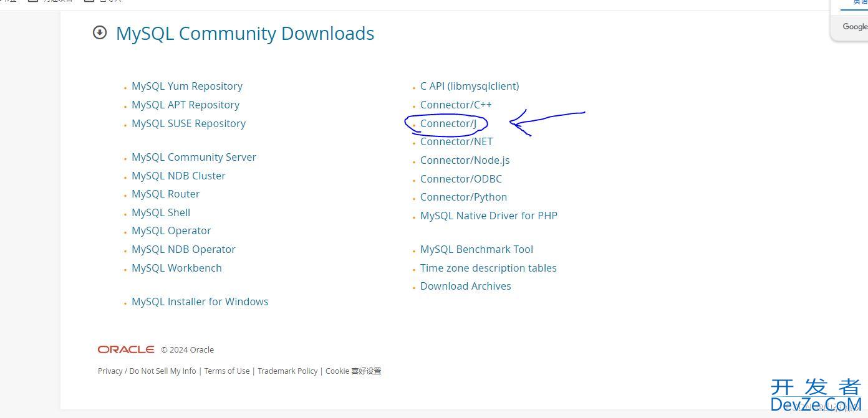Open the MySQL Community Downloads heading link
The image size is (868, 418).
click(x=245, y=33)
